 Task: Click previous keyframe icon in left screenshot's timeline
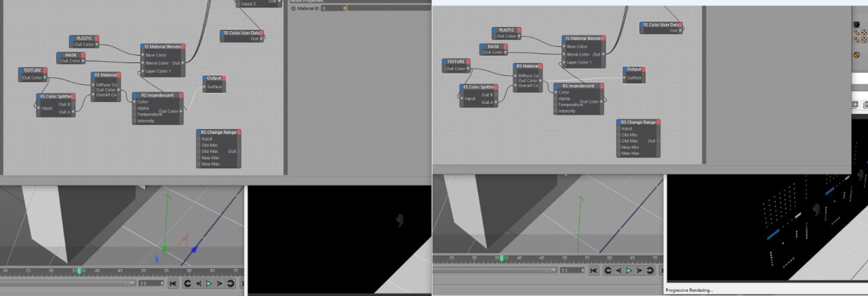coord(187,283)
